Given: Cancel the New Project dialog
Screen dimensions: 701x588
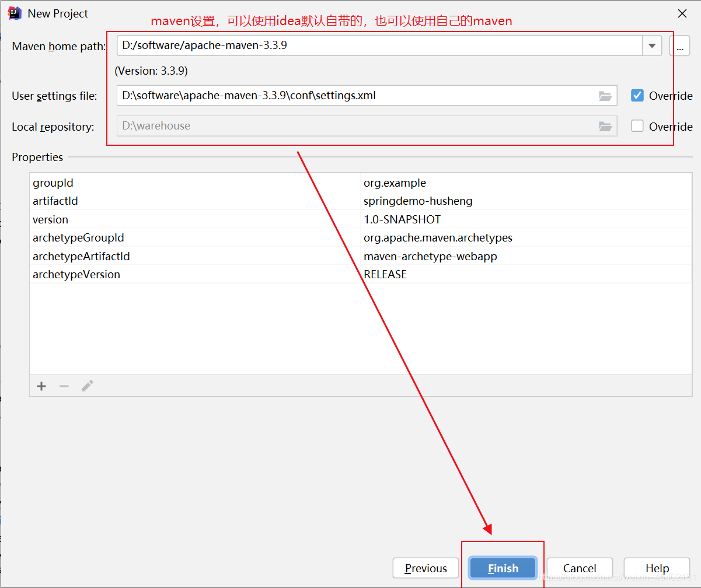Looking at the screenshot, I should coord(580,568).
